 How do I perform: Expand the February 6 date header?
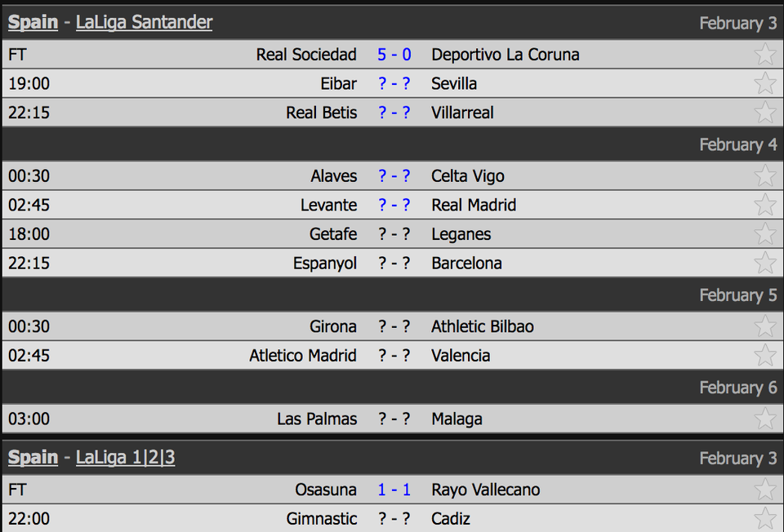(738, 387)
